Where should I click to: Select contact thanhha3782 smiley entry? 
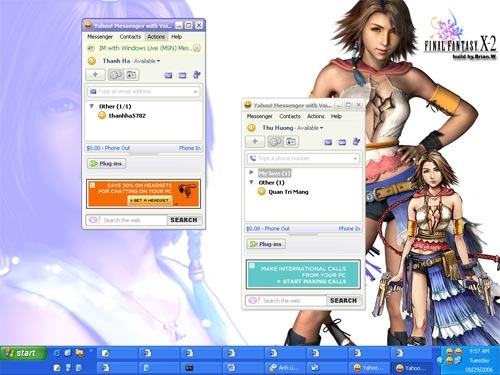click(122, 116)
